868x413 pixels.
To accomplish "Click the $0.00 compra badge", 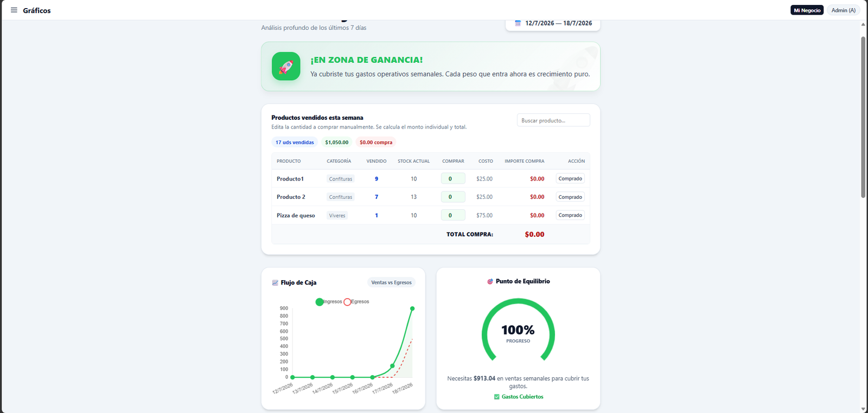I will (376, 143).
